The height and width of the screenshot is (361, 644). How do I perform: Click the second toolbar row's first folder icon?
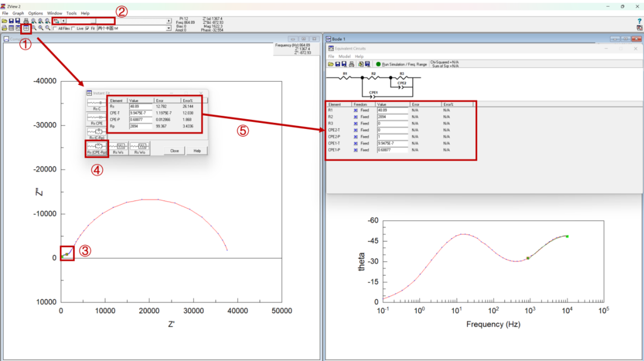pos(4,28)
